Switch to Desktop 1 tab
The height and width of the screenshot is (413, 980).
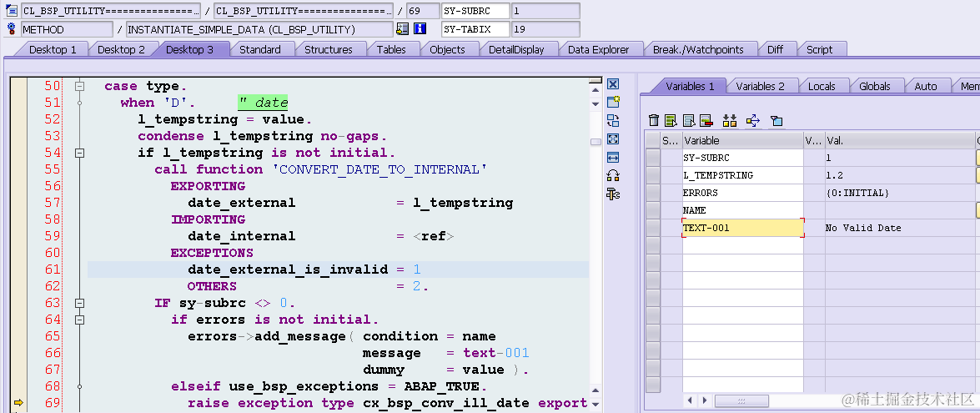[x=53, y=49]
